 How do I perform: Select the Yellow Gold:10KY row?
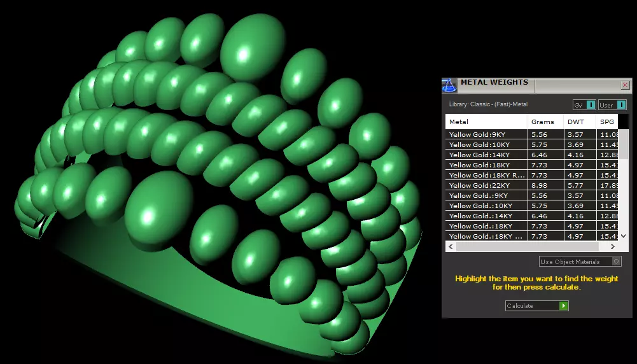(531, 144)
